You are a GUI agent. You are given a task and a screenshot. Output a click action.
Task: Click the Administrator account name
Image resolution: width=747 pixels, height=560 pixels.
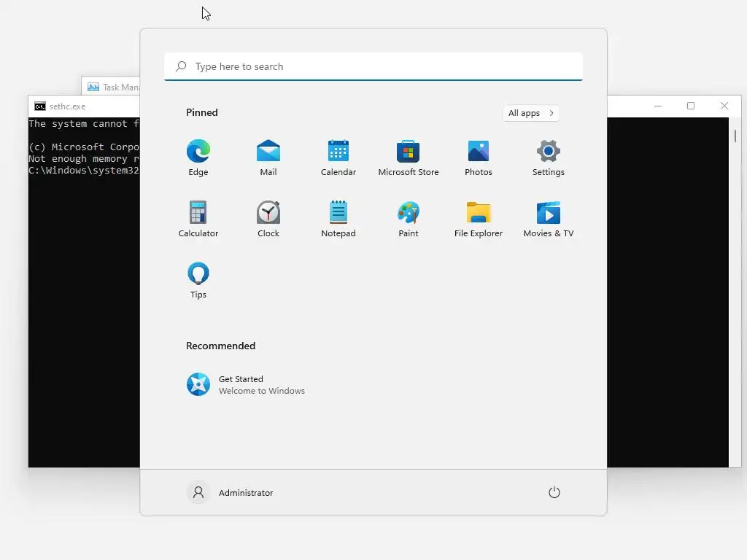246,493
